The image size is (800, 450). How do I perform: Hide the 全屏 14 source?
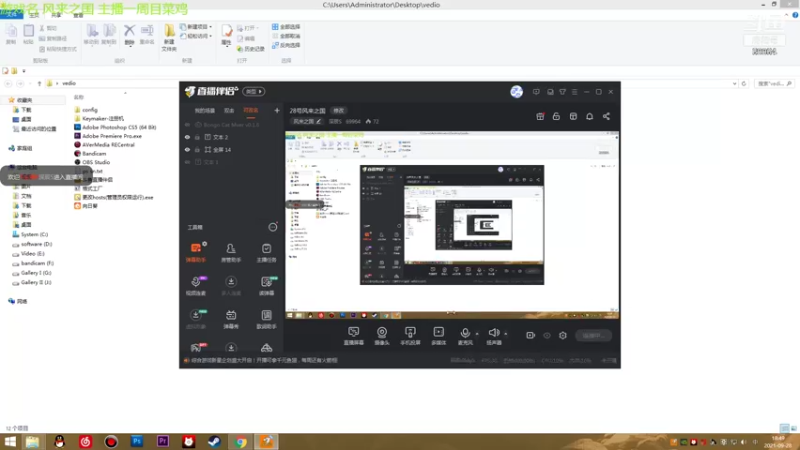click(x=187, y=149)
